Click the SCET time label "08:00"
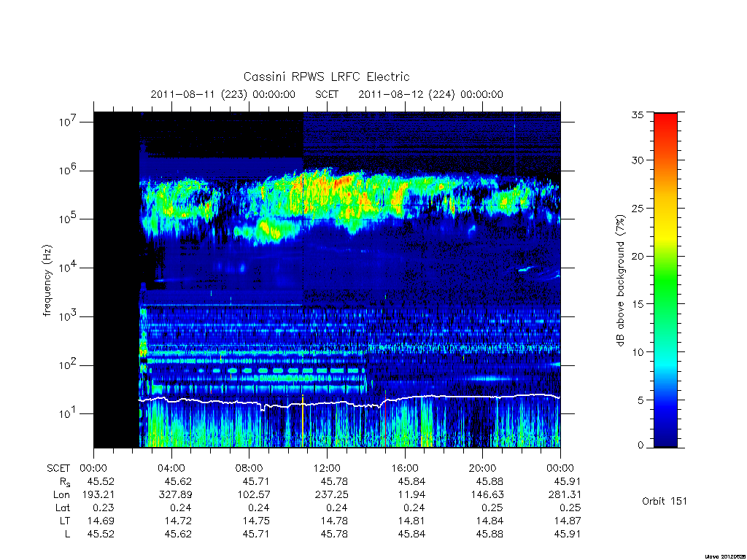747x560 pixels. point(249,468)
